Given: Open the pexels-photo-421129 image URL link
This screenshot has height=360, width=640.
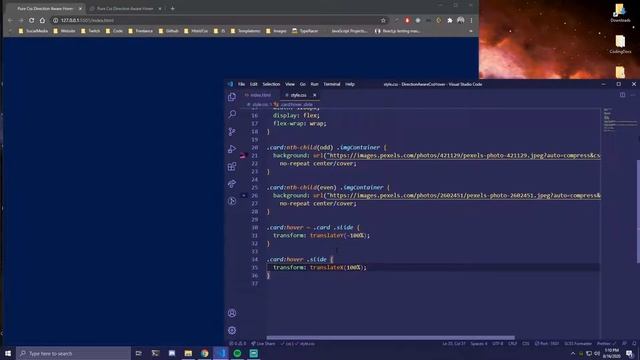Looking at the screenshot, I should [x=464, y=156].
